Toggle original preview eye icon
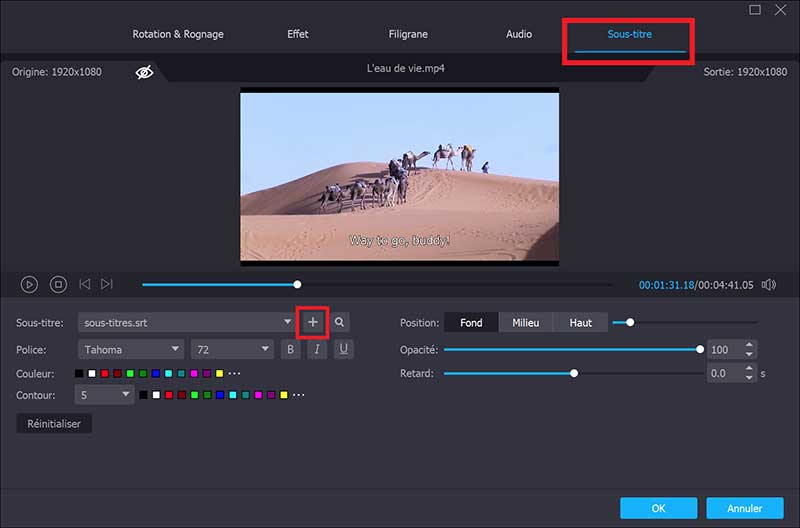Screen dimensions: 800x528 (144, 72)
